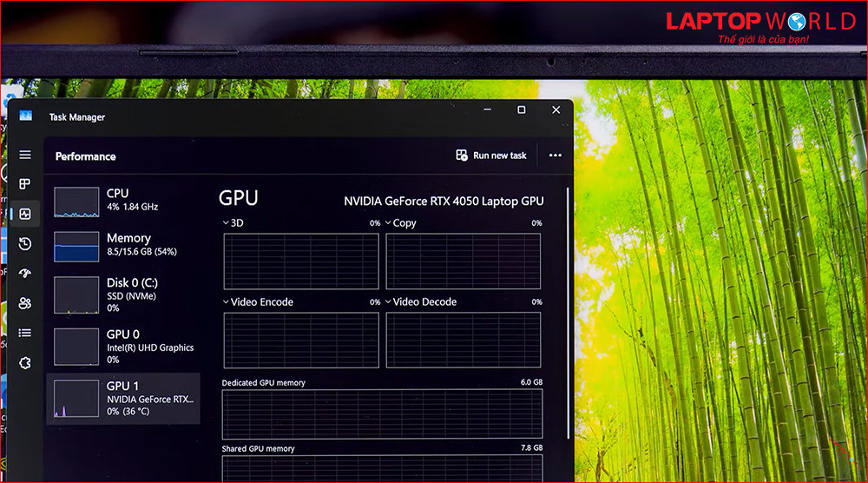Go to the Processes page icon
The image size is (868, 483).
pos(25,184)
